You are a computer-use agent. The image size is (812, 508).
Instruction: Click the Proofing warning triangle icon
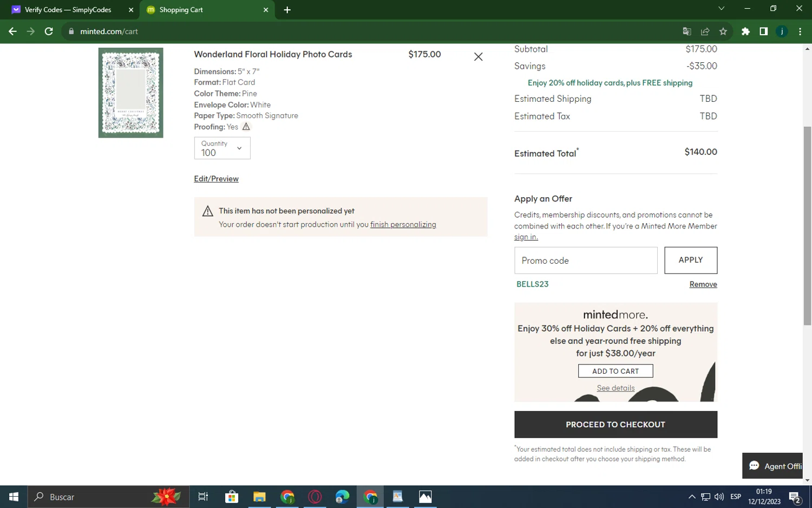coord(246,127)
